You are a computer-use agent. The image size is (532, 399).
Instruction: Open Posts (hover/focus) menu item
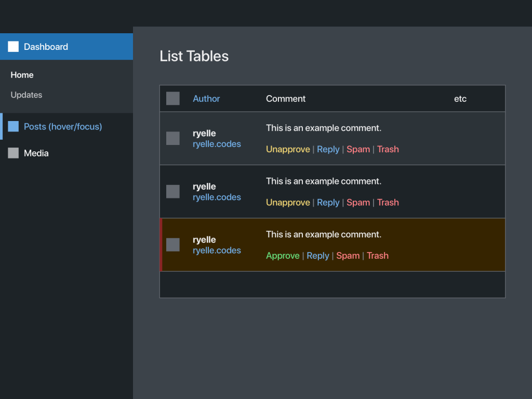66,126
